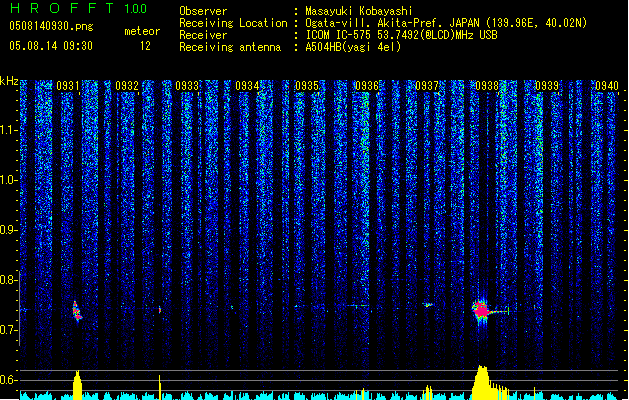Click the 0940 time marker
Viewport: 629px width, 400px height.
pos(607,85)
